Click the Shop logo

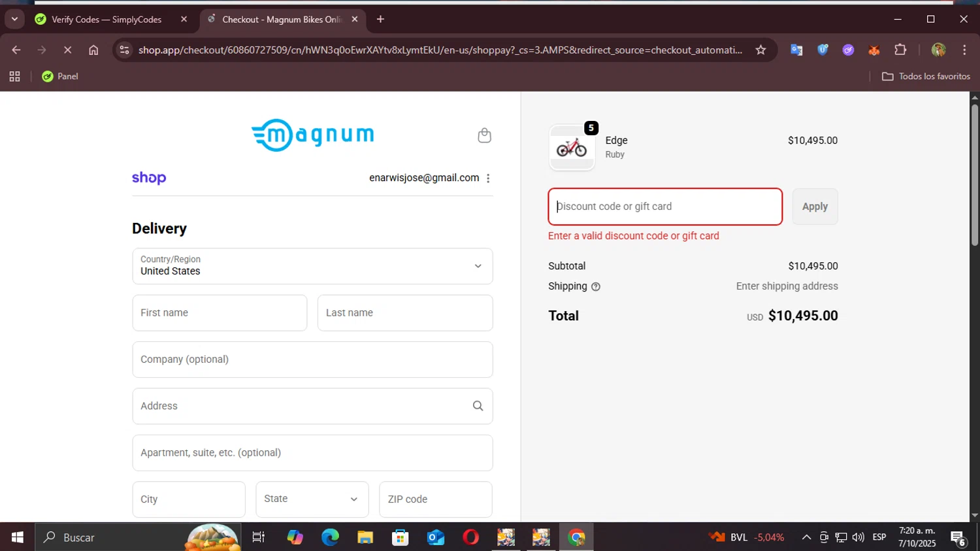pos(149,178)
